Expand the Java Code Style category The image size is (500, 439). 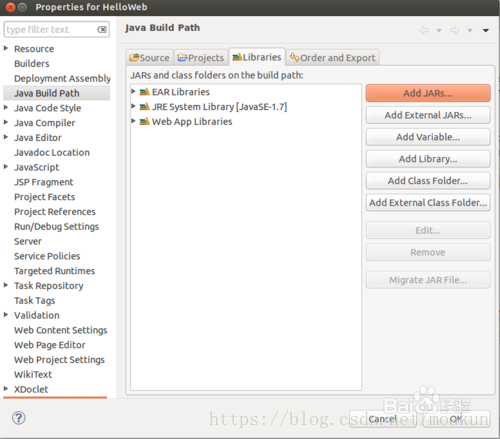pyautogui.click(x=6, y=107)
